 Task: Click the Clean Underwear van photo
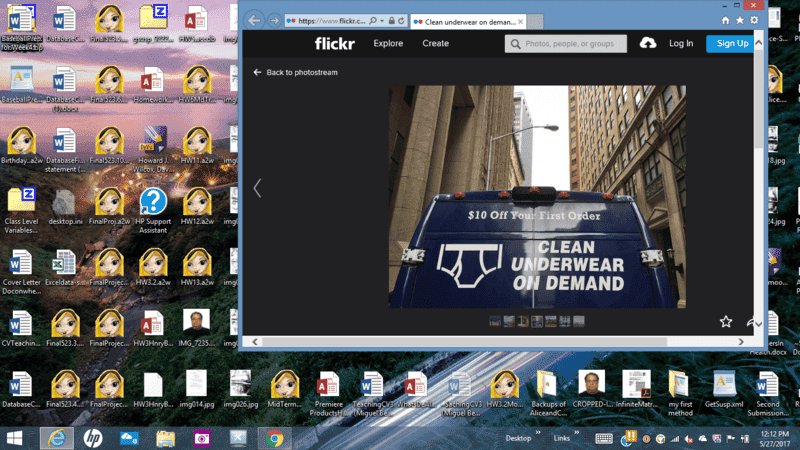tap(537, 196)
